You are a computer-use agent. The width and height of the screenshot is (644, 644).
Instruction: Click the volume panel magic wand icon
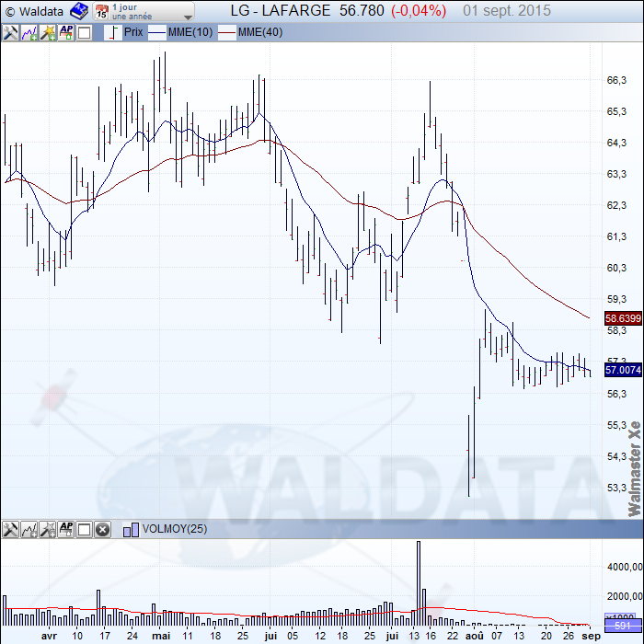pos(48,529)
